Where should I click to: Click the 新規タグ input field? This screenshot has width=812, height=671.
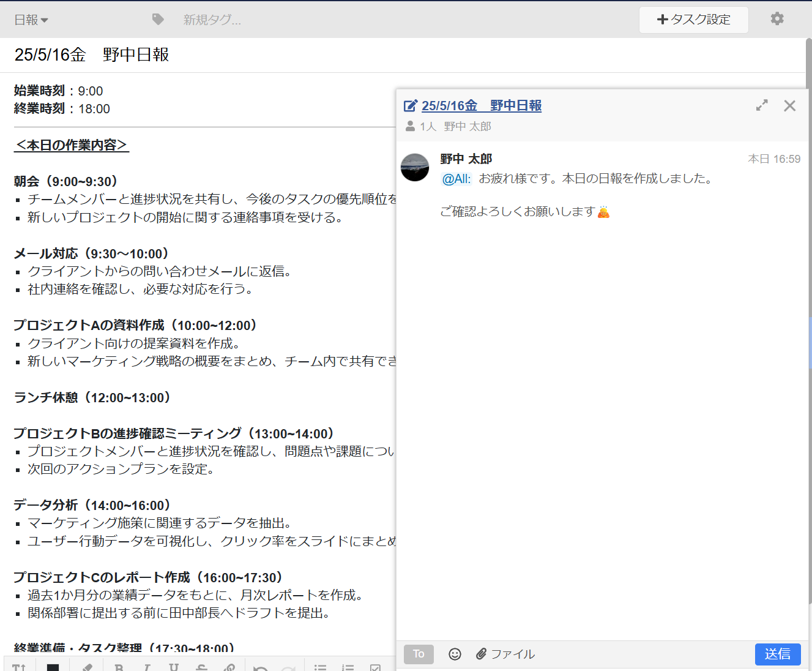211,19
